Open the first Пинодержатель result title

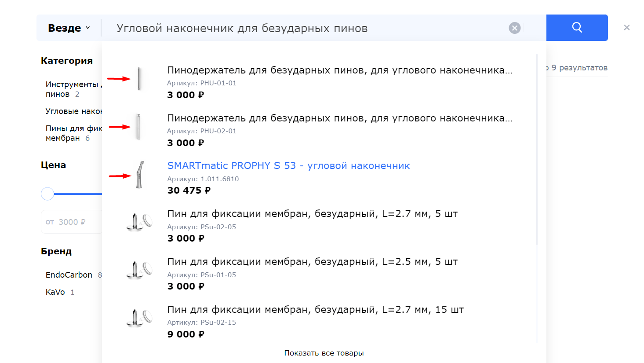339,70
